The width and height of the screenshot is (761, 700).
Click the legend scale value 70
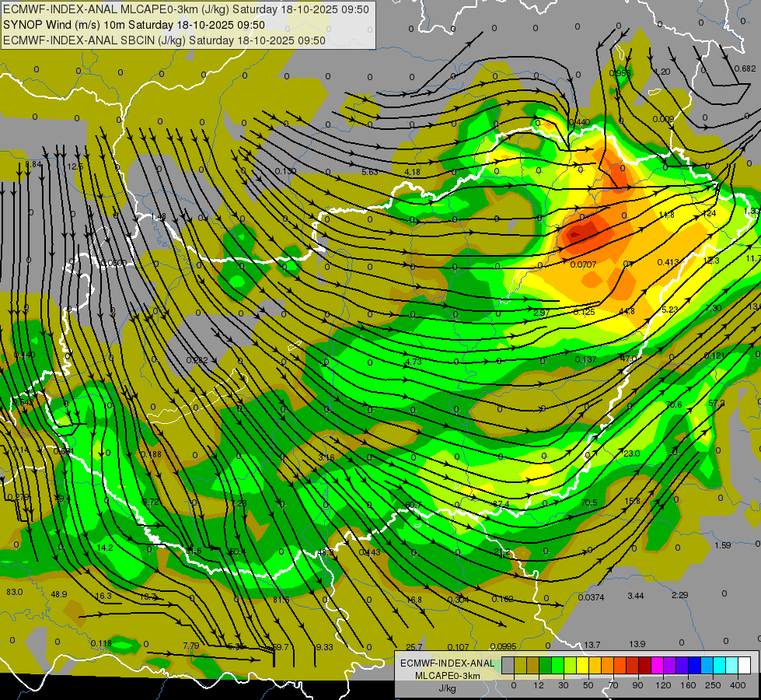[x=613, y=685]
